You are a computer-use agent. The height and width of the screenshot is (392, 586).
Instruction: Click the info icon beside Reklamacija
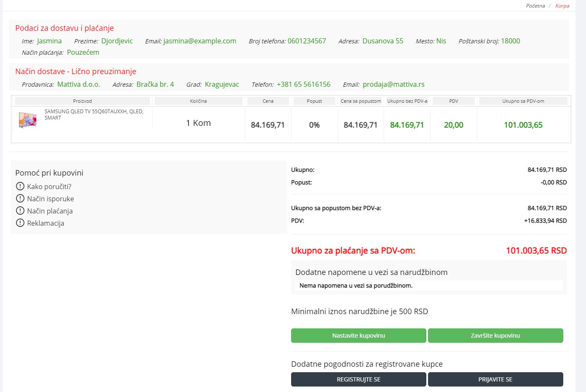pos(20,223)
